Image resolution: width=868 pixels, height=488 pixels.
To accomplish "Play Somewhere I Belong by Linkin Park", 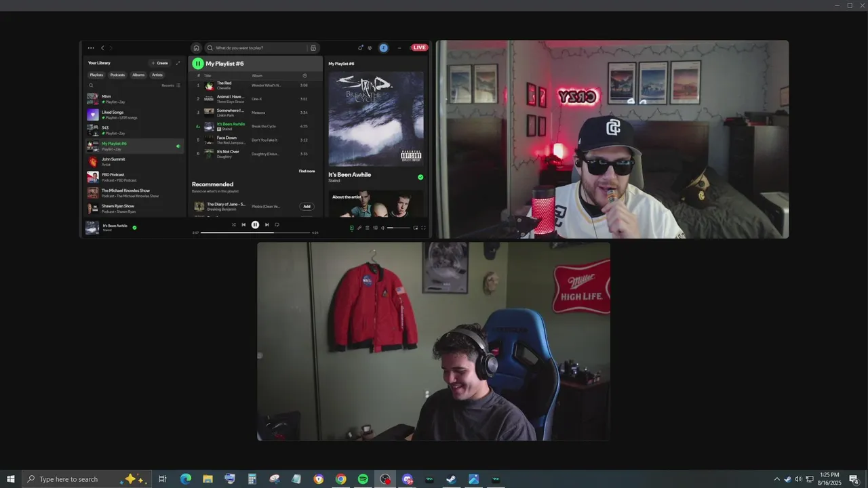I will [256, 113].
